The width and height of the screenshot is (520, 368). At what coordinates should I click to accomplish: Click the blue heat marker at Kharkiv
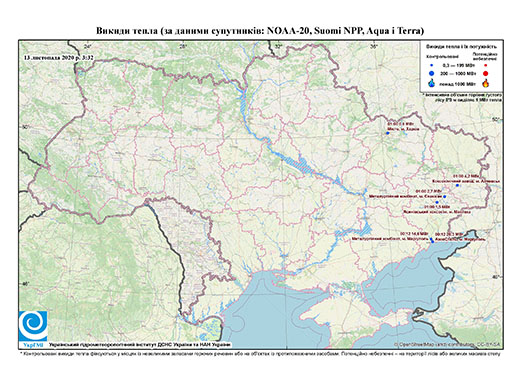(388, 133)
